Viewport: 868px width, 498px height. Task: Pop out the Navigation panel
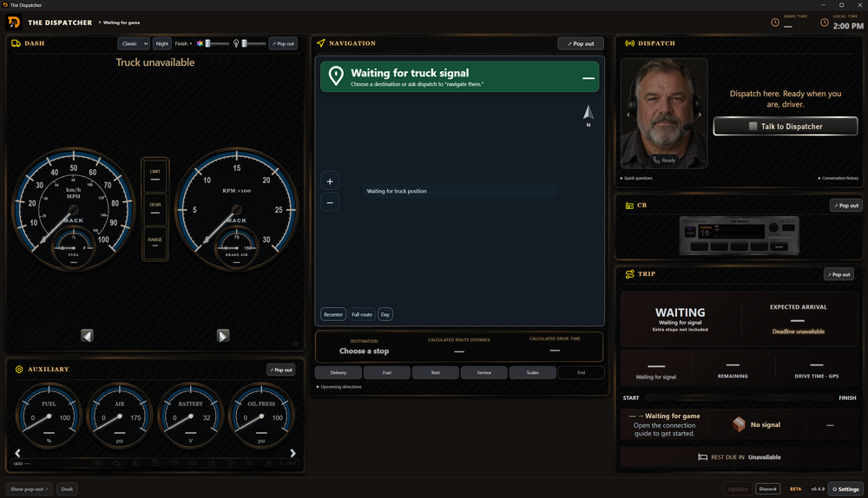click(581, 43)
